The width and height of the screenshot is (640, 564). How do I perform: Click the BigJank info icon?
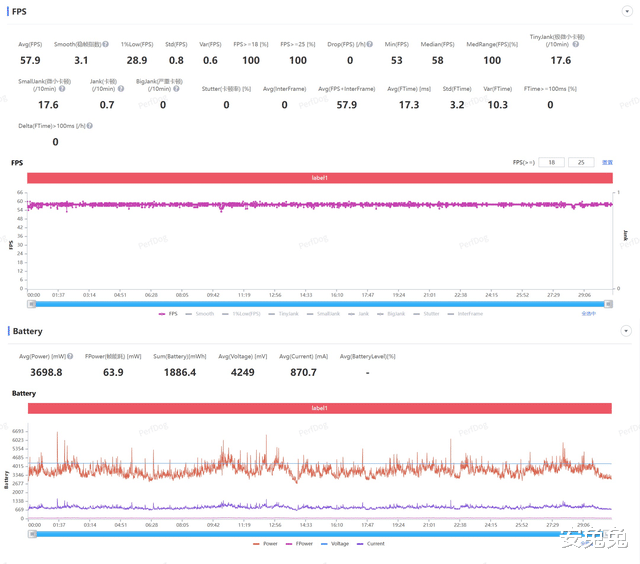coord(176,89)
